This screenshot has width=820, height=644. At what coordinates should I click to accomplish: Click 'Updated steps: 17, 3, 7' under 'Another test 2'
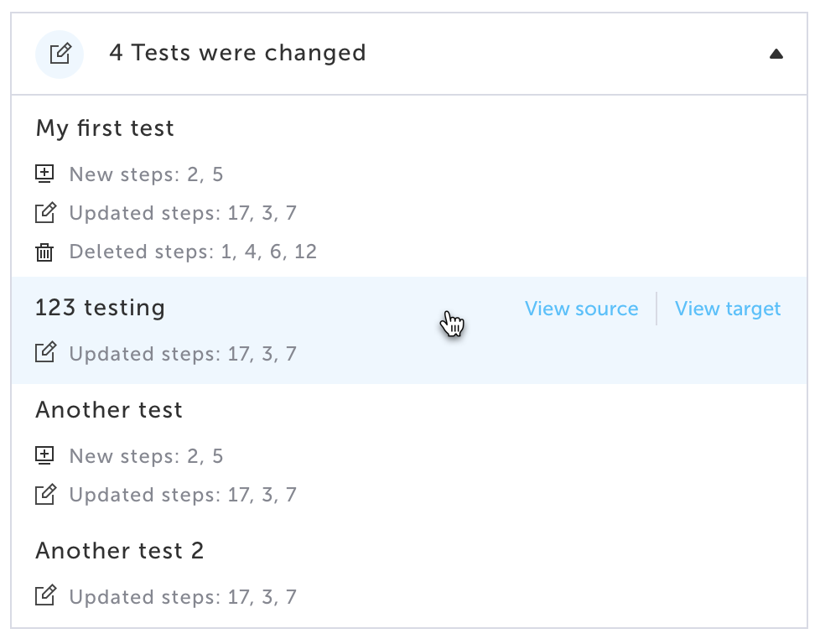183,597
